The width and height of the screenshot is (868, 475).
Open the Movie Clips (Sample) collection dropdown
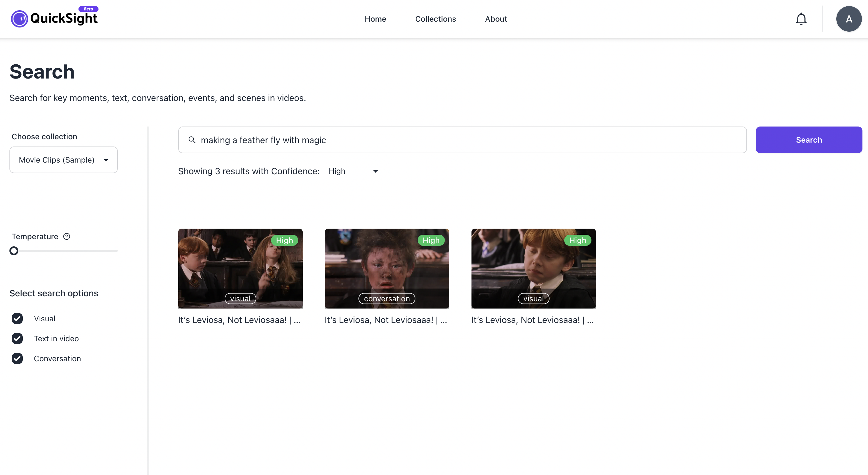63,160
